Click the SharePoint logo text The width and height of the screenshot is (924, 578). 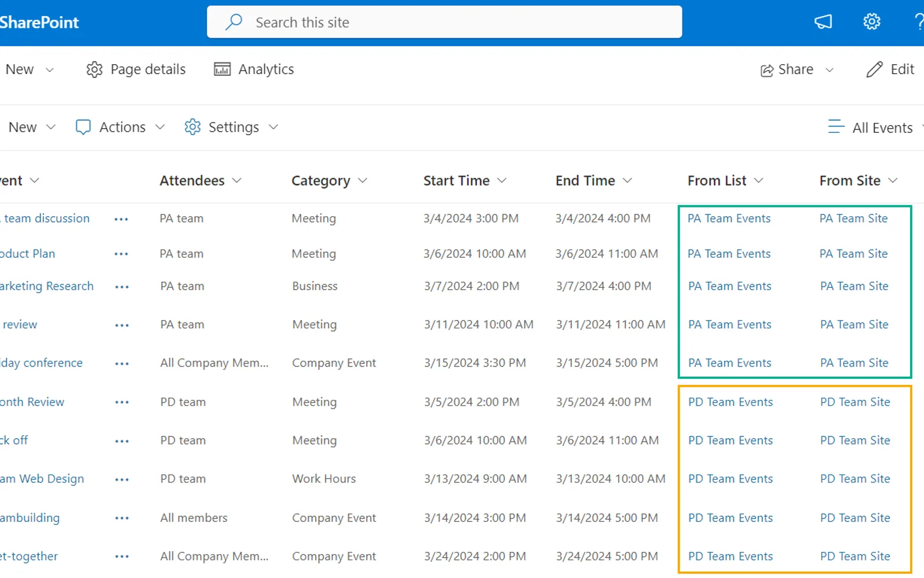point(39,22)
